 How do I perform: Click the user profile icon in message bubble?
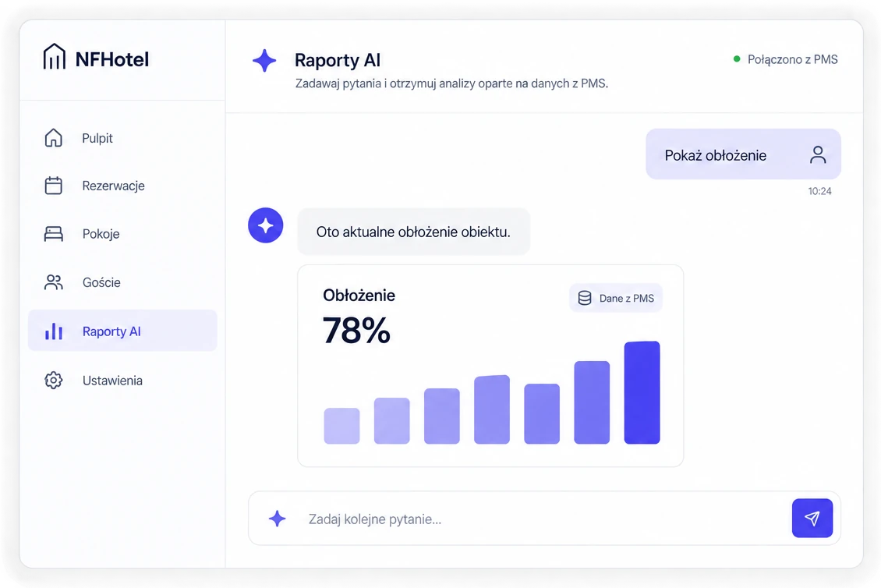[x=818, y=154]
